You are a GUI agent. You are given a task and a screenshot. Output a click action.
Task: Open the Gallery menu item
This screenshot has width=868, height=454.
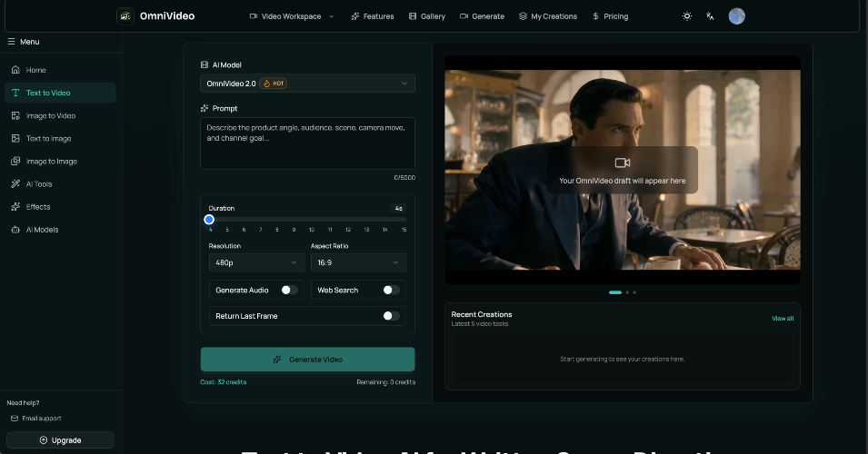pos(427,16)
